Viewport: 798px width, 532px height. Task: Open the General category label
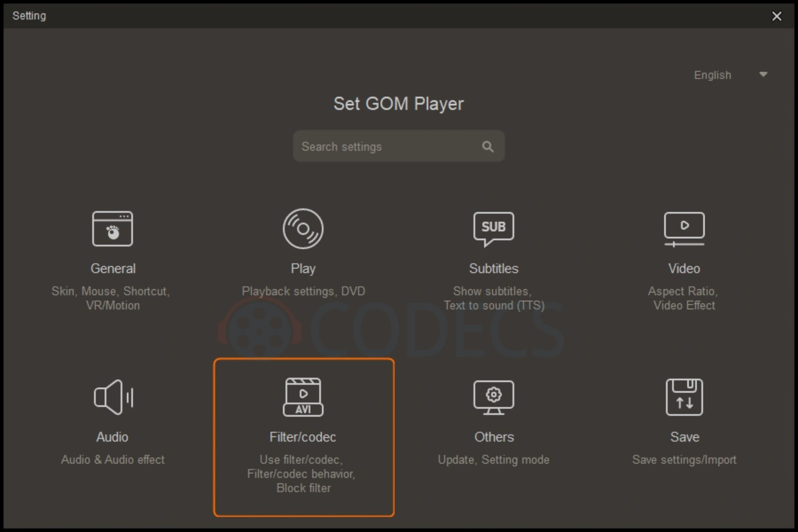tap(113, 268)
